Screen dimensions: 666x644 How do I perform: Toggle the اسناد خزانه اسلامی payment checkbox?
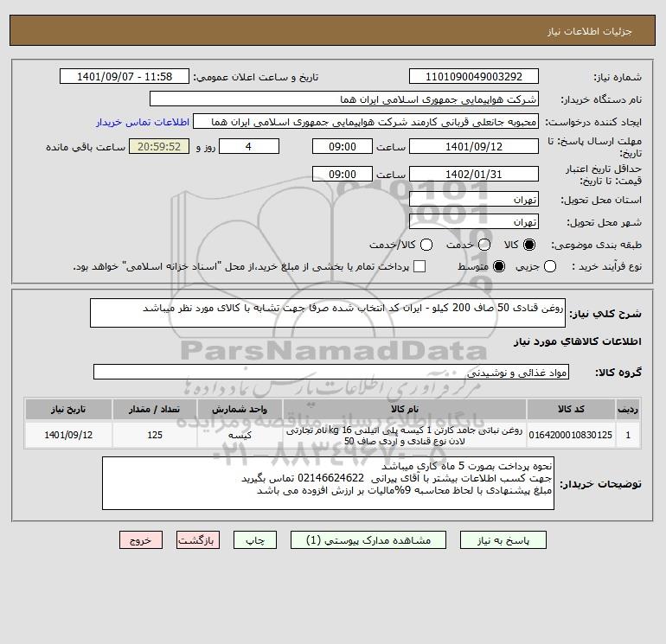419,266
